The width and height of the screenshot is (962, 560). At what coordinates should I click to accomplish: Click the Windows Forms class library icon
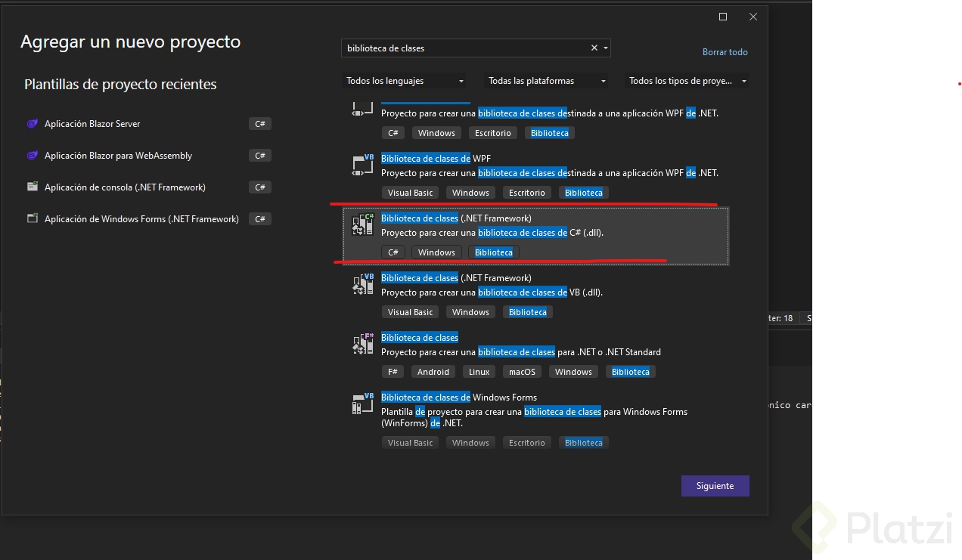coord(363,404)
